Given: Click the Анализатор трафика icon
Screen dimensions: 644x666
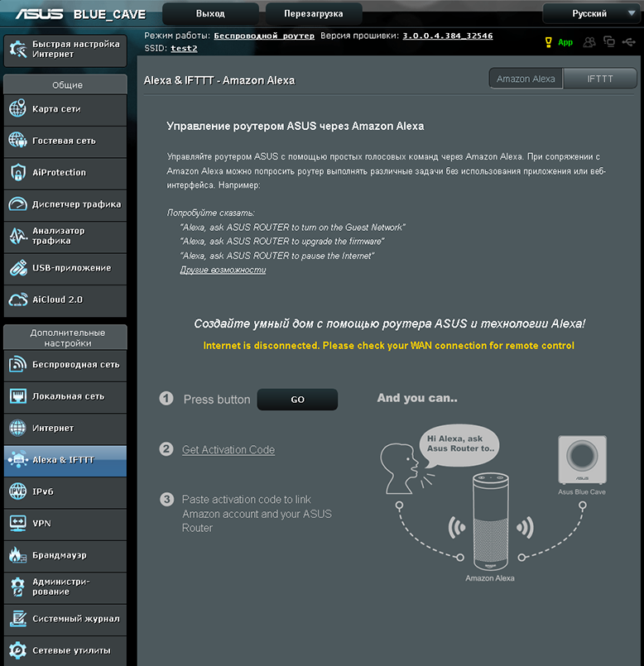Looking at the screenshot, I should click(x=18, y=236).
